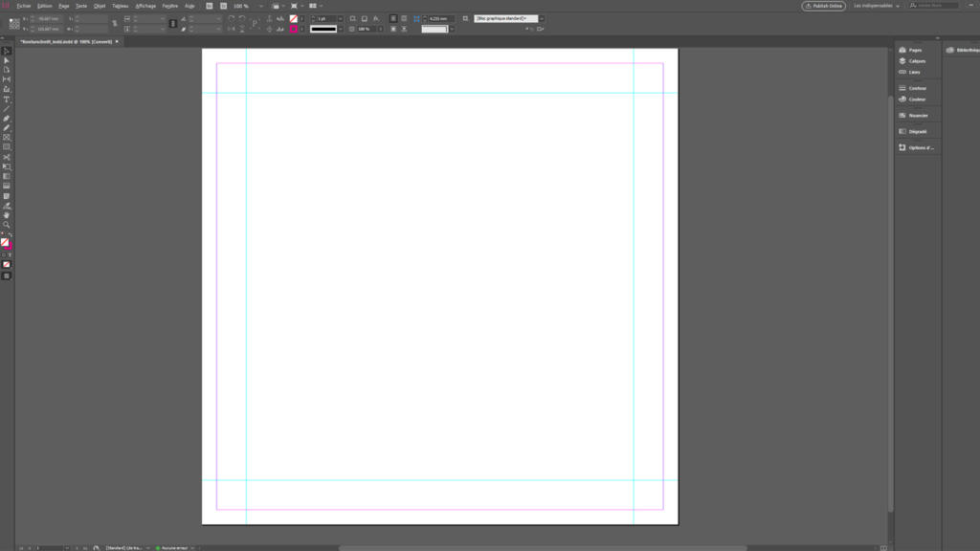Open the Aide menu
Viewport: 980px width, 551px height.
(189, 6)
